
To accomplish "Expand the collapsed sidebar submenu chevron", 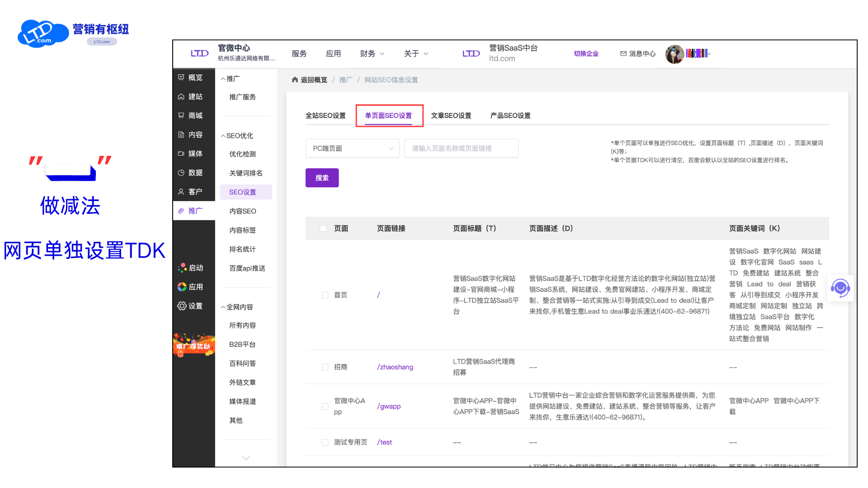I will (245, 457).
